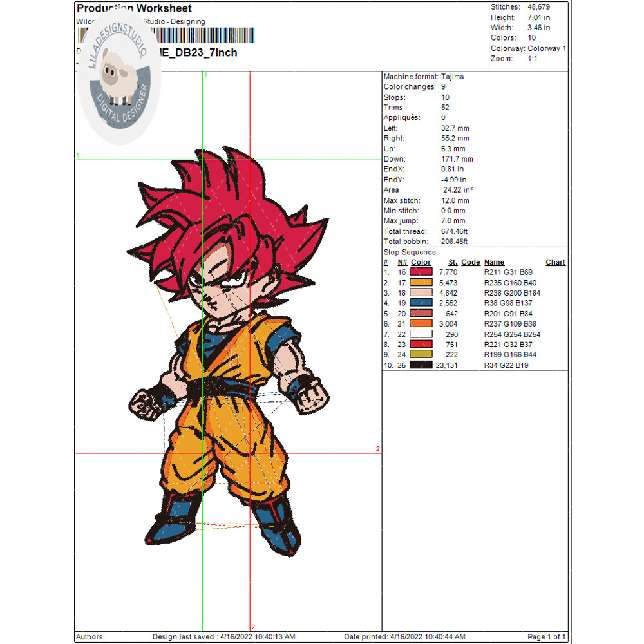
Task: Click the orange swatch for thread 17
Action: [x=420, y=282]
